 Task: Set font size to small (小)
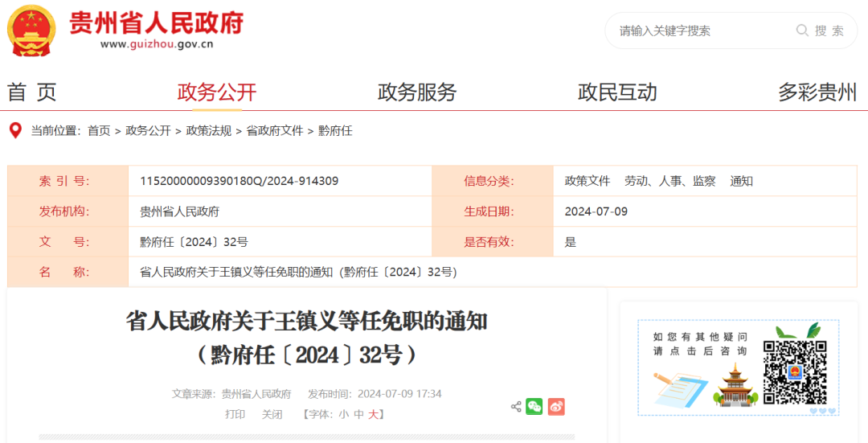point(343,415)
